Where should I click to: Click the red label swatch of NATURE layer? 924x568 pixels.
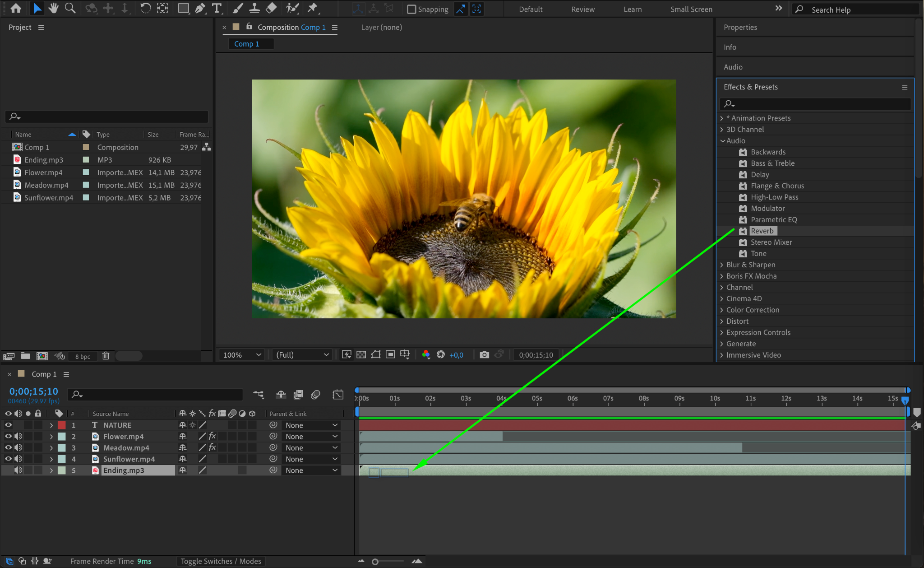coord(62,425)
